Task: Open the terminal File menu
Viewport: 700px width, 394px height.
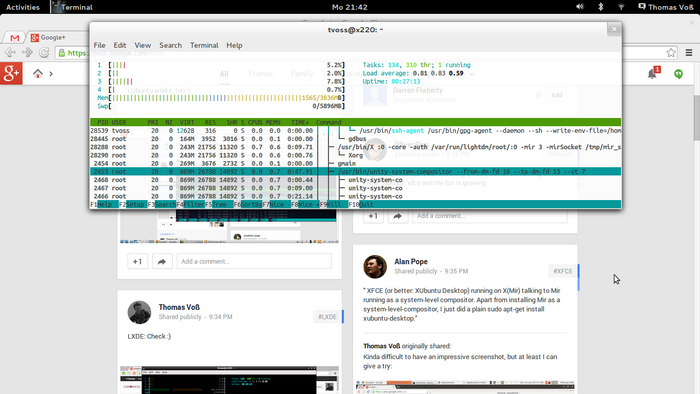Action: tap(99, 45)
